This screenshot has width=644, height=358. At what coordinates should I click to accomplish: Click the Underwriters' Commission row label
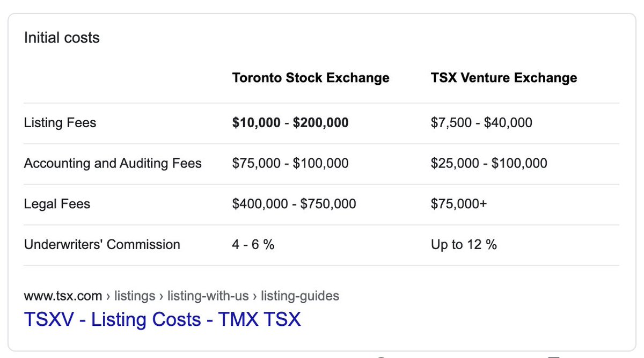tap(102, 245)
